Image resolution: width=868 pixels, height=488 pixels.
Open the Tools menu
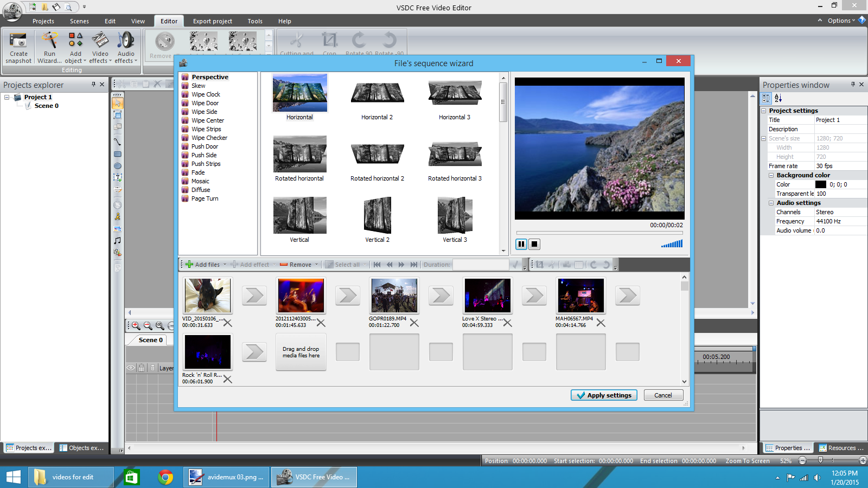coord(255,21)
